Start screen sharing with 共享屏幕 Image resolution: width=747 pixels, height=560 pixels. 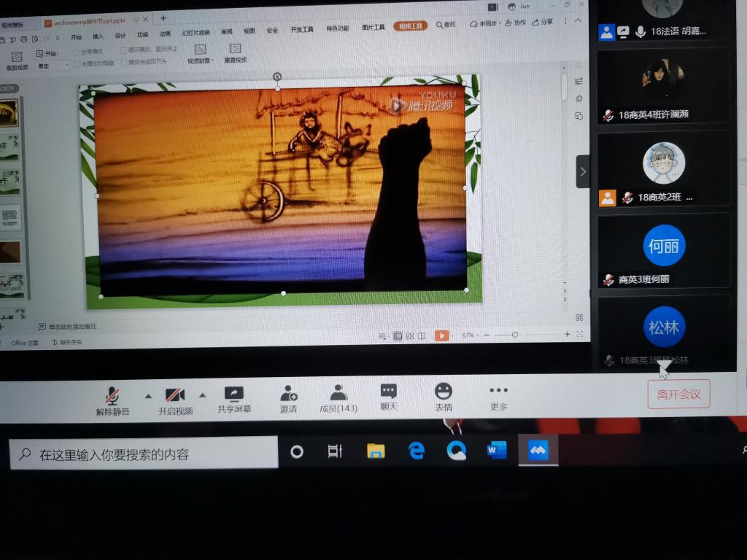tap(234, 399)
